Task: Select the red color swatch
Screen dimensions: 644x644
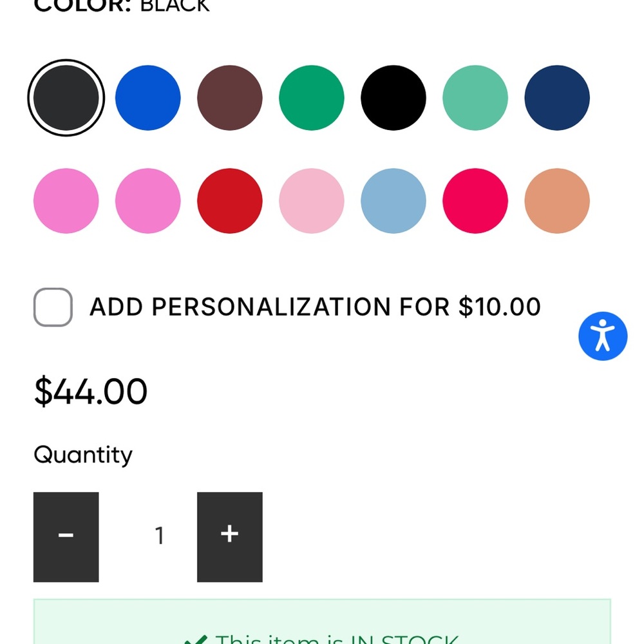Action: pos(230,201)
